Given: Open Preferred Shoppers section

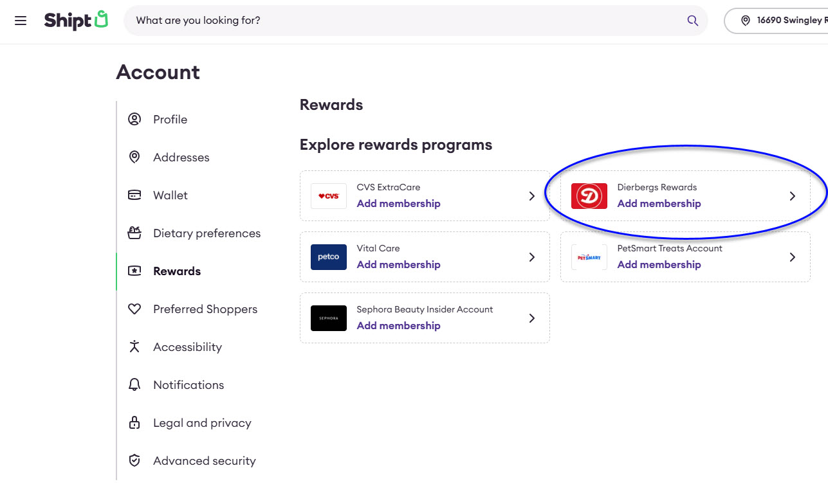Looking at the screenshot, I should tap(205, 309).
